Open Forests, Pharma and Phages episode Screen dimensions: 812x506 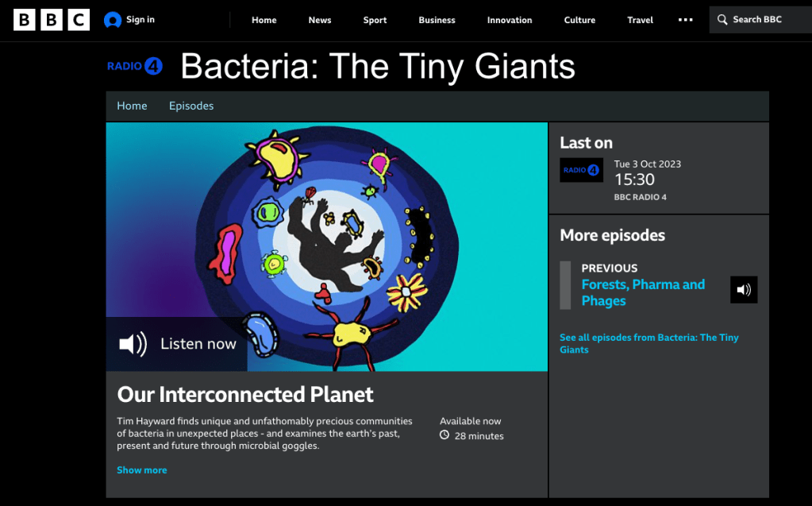click(643, 292)
